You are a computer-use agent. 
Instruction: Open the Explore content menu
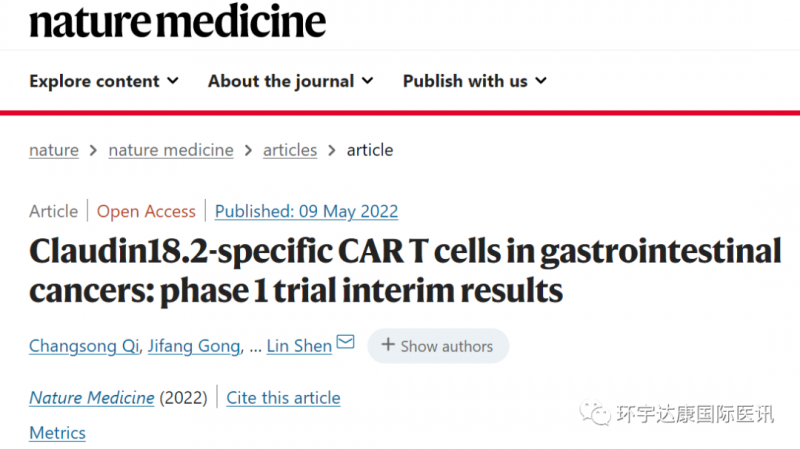(104, 81)
